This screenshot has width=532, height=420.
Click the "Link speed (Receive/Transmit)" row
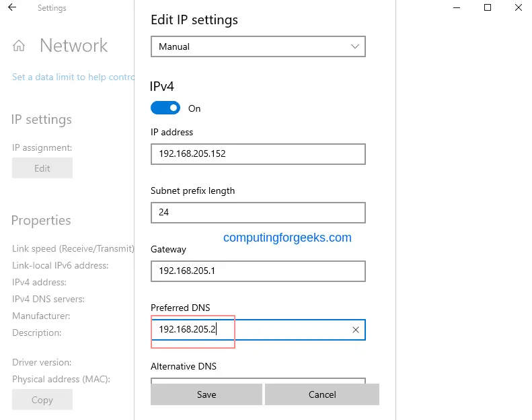point(73,249)
